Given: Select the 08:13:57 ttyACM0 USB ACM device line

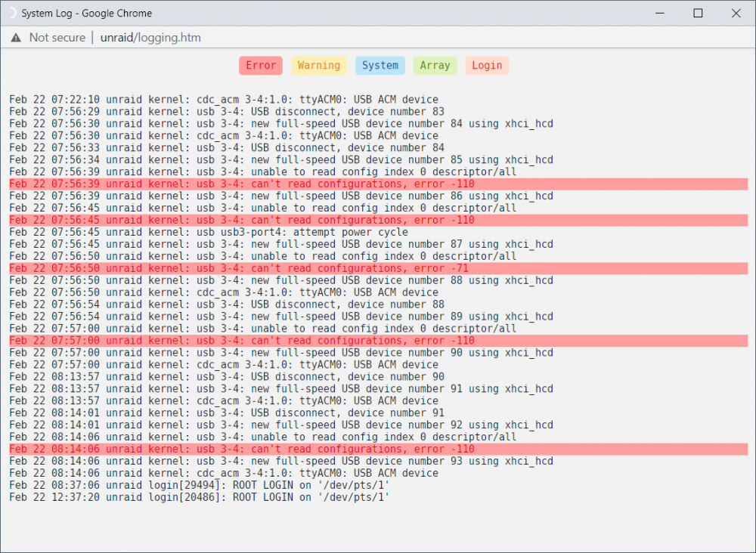Looking at the screenshot, I should pyautogui.click(x=224, y=401).
